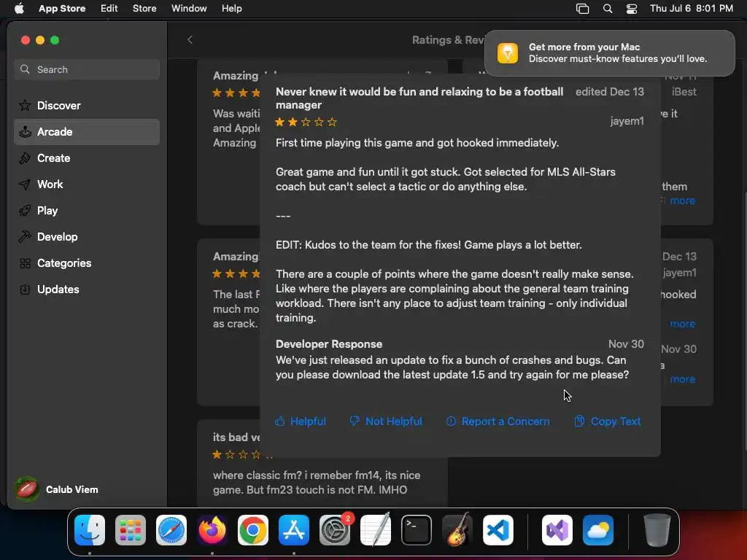Expand the Dec 13 jayem1 review more link

682,324
